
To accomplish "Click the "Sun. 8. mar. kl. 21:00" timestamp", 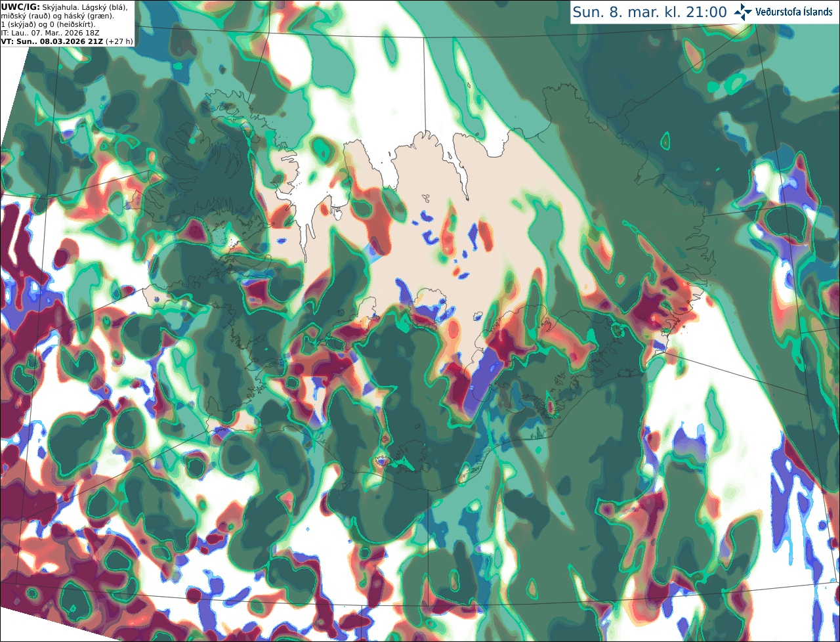I will (650, 12).
